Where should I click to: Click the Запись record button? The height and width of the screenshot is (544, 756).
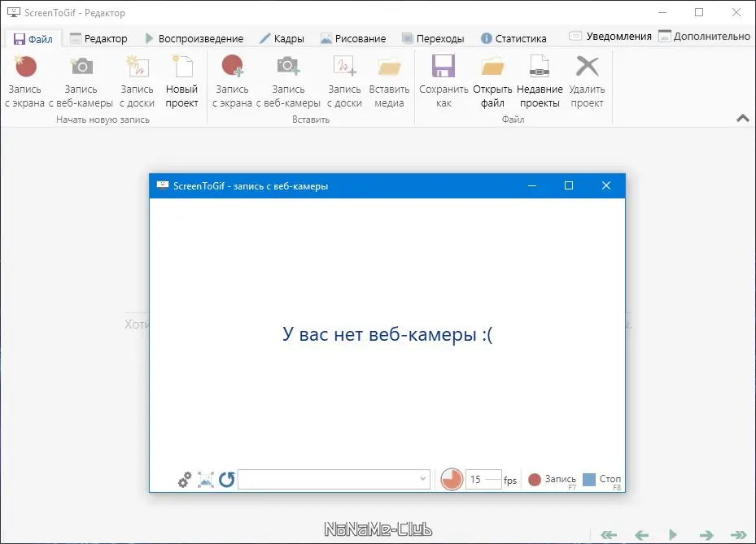pos(552,480)
